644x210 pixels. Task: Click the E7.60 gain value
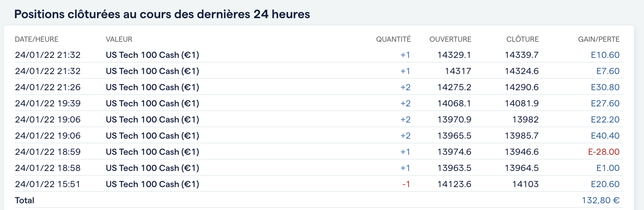pyautogui.click(x=608, y=71)
